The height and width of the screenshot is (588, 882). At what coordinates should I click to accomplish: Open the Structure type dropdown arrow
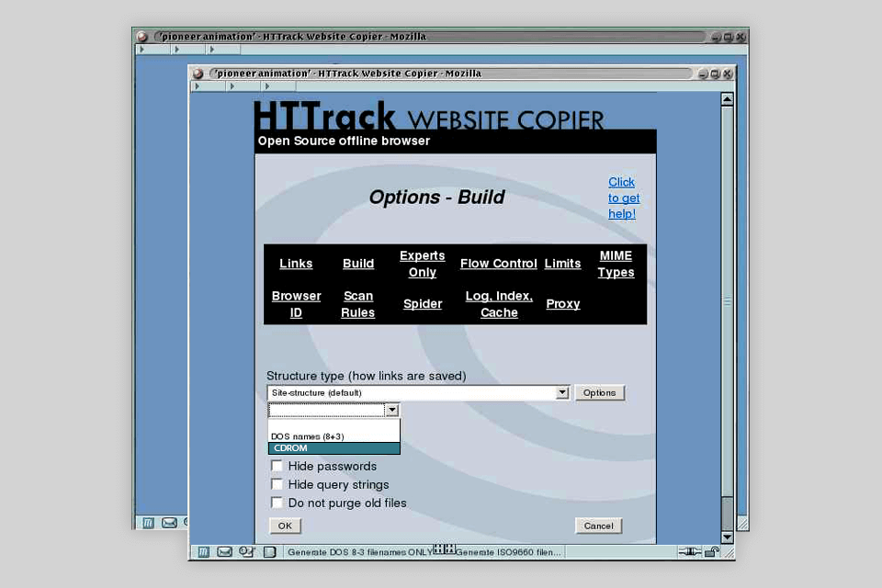point(562,392)
